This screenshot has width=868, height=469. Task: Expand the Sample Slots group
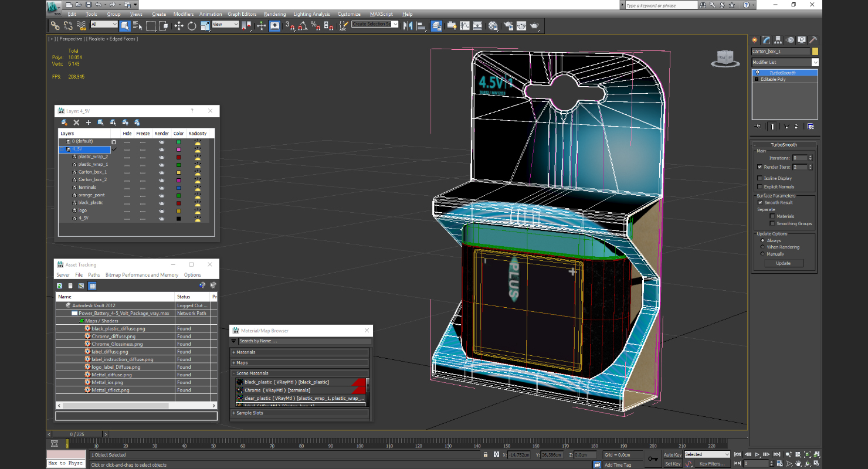click(300, 413)
